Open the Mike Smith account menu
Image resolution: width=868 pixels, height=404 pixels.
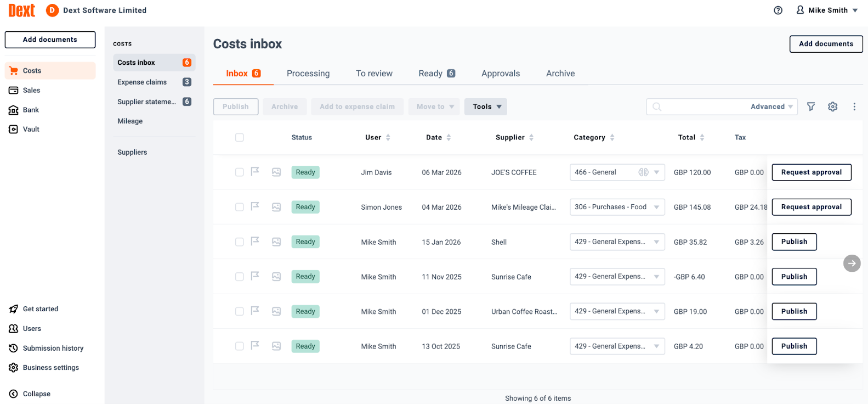[x=827, y=10]
